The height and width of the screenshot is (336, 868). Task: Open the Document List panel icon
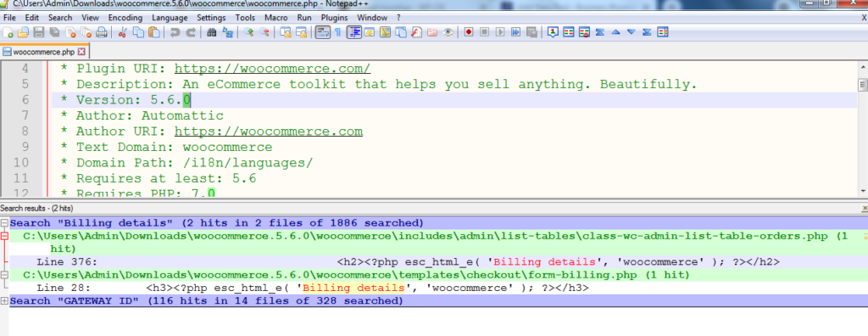click(400, 32)
